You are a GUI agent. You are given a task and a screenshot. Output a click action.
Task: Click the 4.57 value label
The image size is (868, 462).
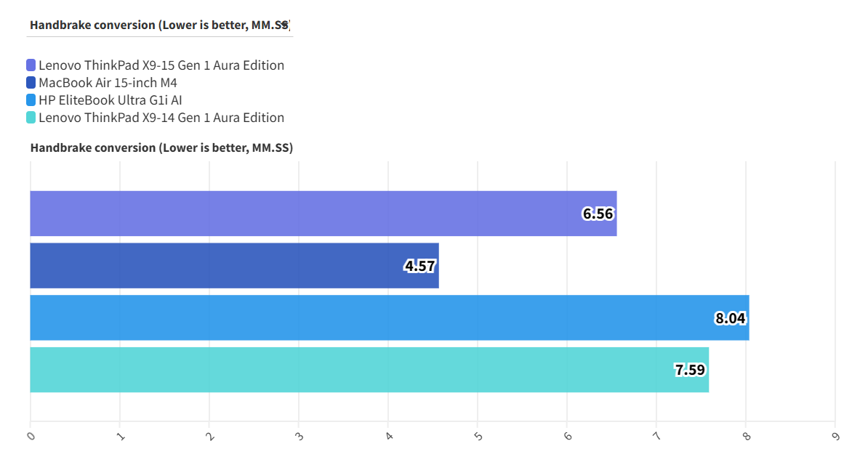tap(419, 266)
